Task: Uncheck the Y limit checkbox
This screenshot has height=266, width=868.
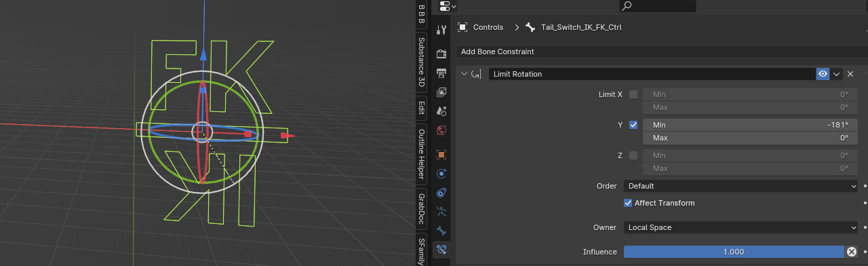Action: [x=633, y=125]
